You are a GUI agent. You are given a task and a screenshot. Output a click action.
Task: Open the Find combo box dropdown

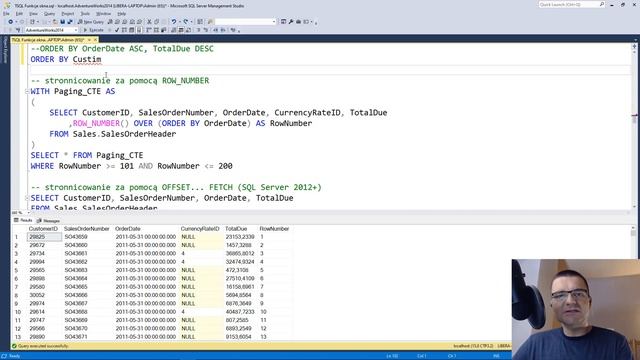click(274, 22)
